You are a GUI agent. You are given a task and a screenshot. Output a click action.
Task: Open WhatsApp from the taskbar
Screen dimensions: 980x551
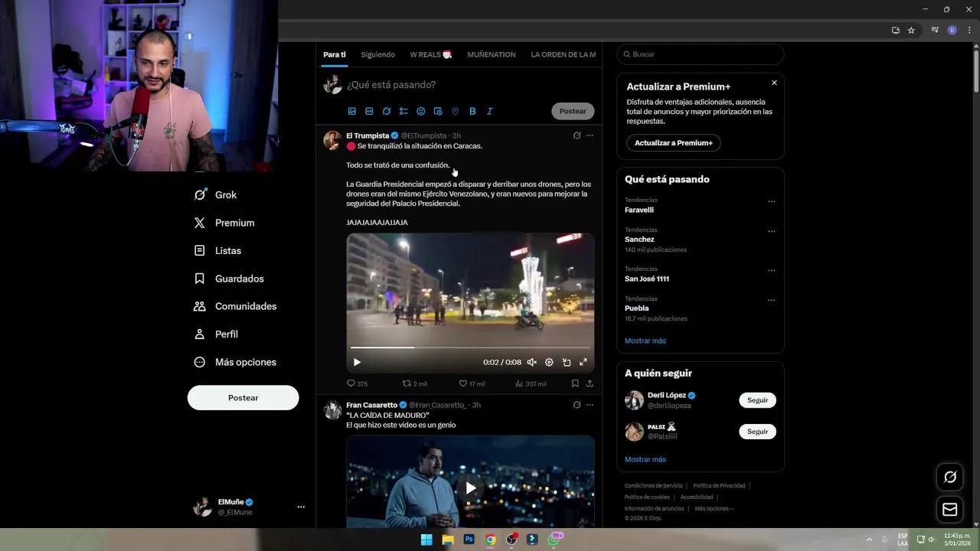554,540
